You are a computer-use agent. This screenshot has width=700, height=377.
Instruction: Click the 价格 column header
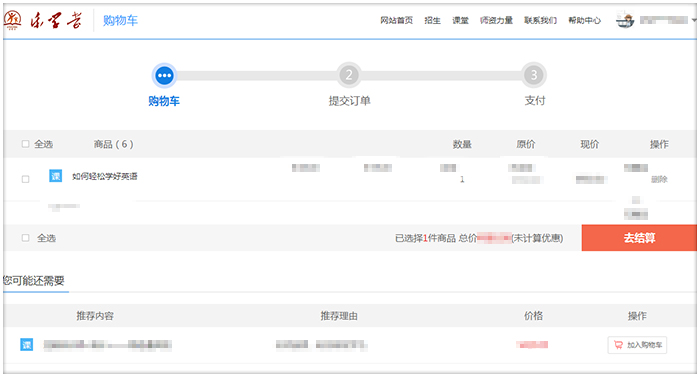[x=533, y=316]
